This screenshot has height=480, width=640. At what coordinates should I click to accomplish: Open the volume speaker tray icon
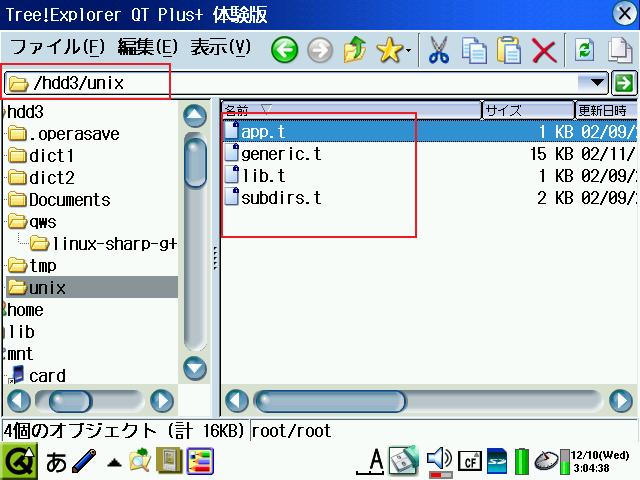coord(440,461)
